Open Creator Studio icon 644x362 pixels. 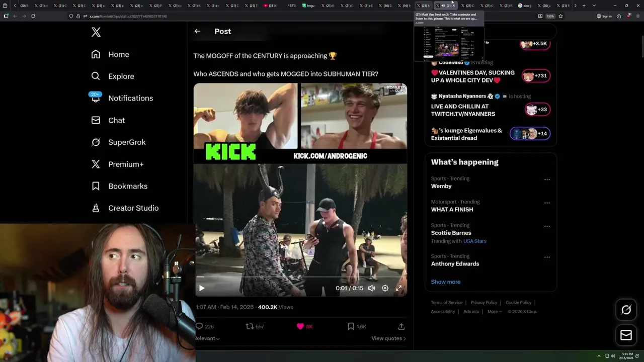click(x=96, y=208)
